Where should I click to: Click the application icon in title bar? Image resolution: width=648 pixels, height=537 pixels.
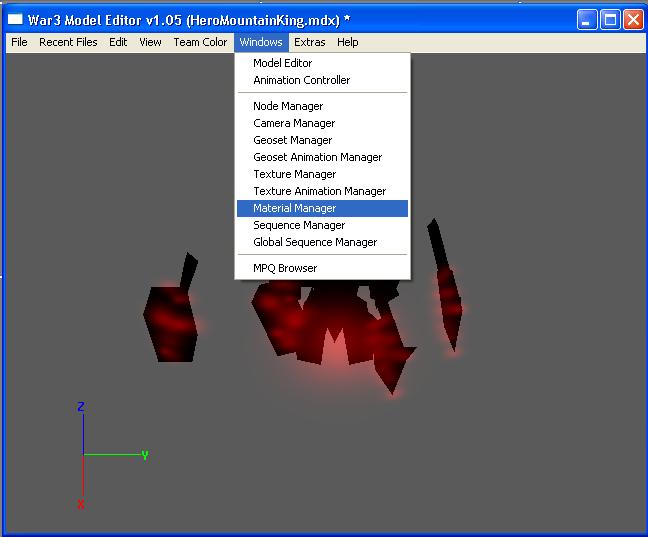[x=15, y=19]
